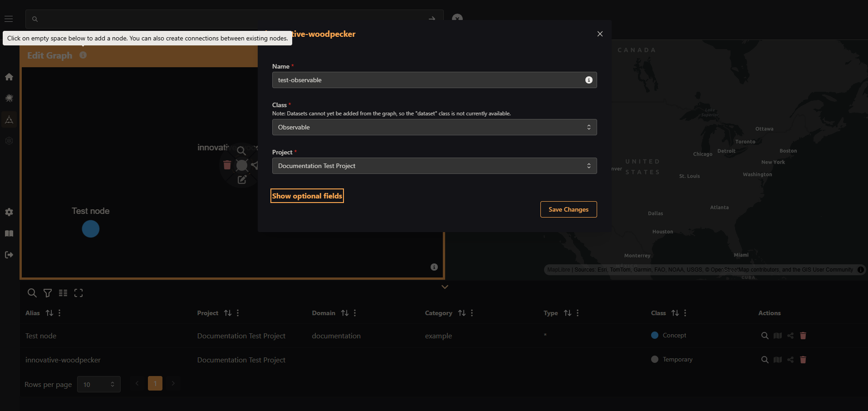The width and height of the screenshot is (868, 411).
Task: Sort the table by Alias
Action: tap(49, 313)
